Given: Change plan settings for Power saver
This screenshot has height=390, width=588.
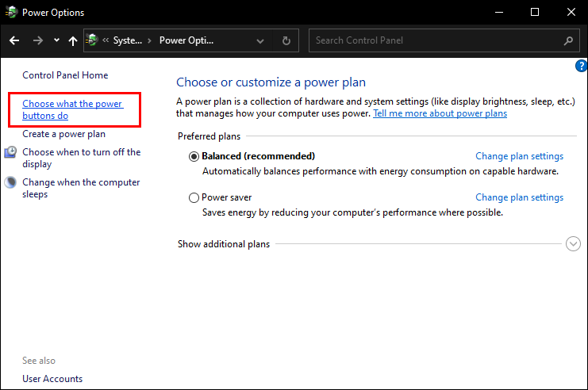Looking at the screenshot, I should coord(519,197).
